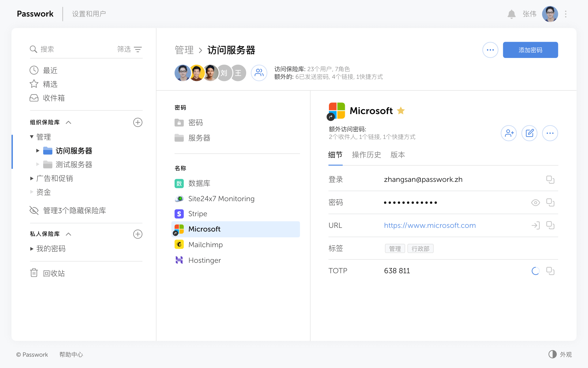Click the TOTP countdown circle
Viewport: 588px width, 368px height.
(x=535, y=271)
